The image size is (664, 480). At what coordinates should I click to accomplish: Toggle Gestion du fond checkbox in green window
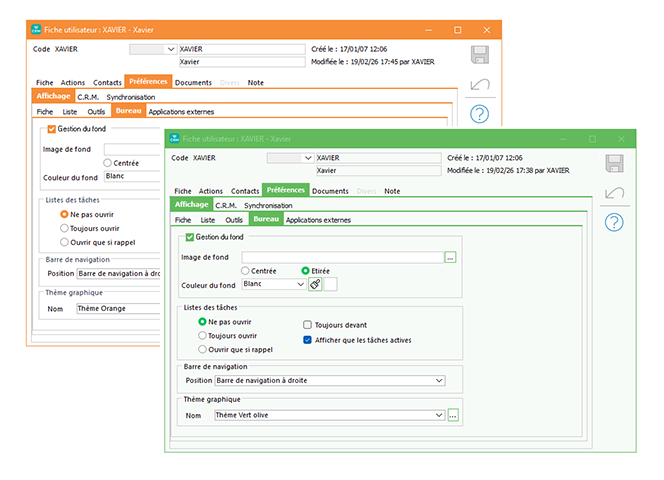(190, 237)
